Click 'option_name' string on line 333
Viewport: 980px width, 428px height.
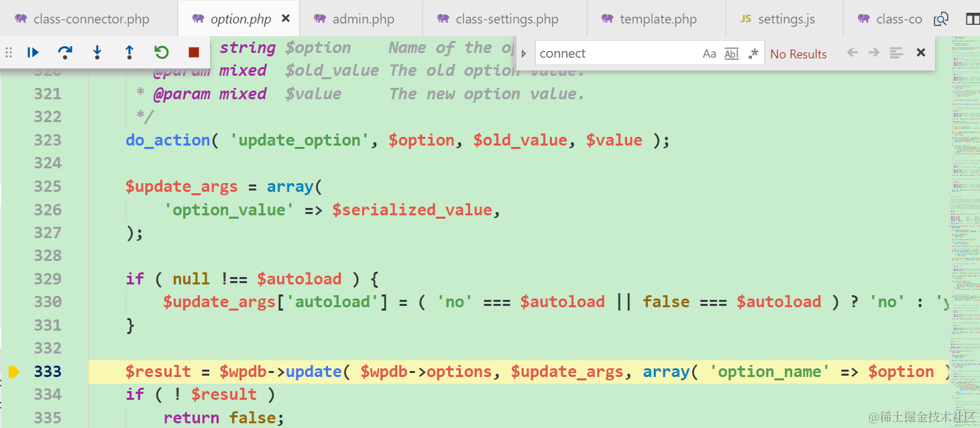(769, 372)
